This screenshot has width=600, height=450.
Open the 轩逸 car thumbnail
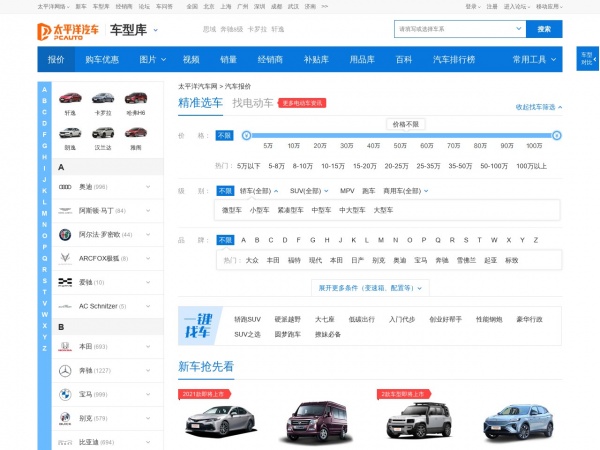pyautogui.click(x=70, y=98)
